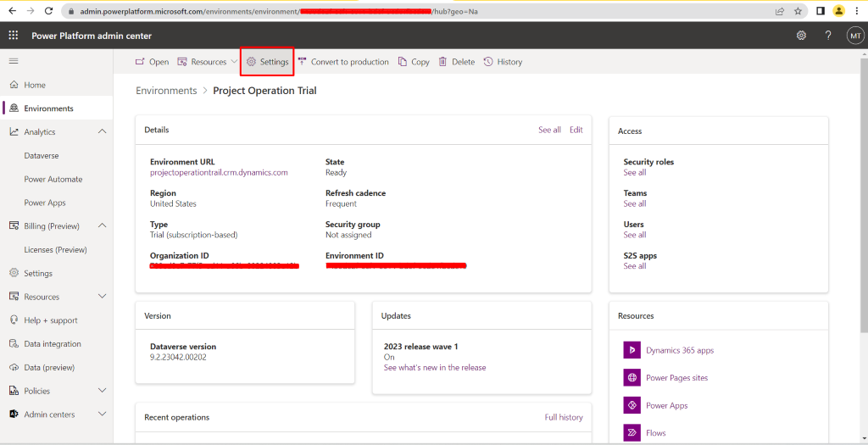Click the Policies icon

pos(14,391)
